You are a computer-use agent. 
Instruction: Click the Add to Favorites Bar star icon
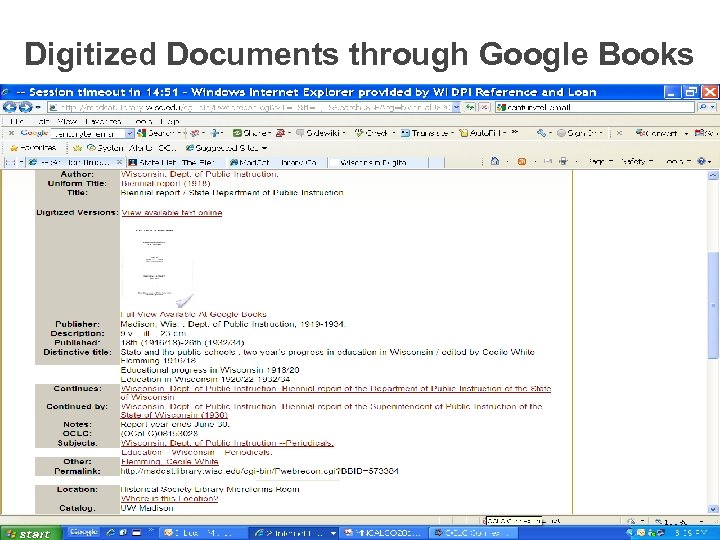pos(77,148)
